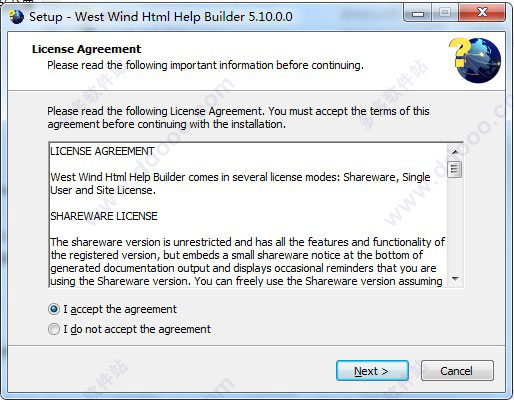Click the license scrollbar thumb grip
Image resolution: width=514 pixels, height=400 pixels.
tap(454, 170)
